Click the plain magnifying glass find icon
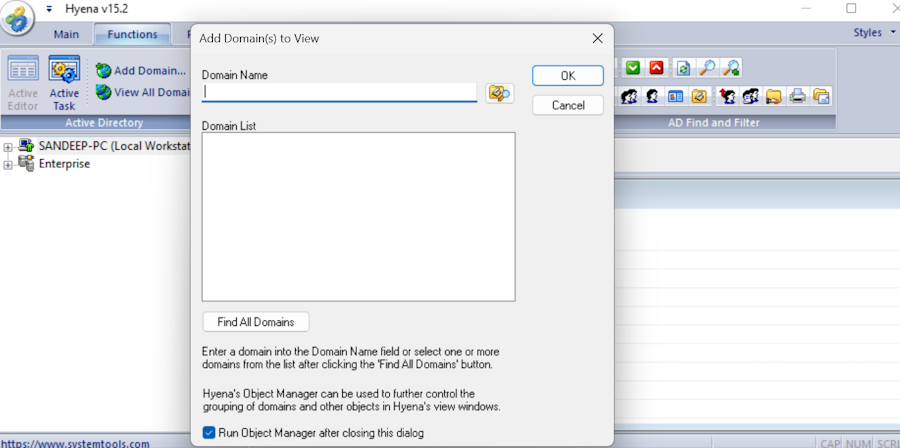 pyautogui.click(x=707, y=68)
